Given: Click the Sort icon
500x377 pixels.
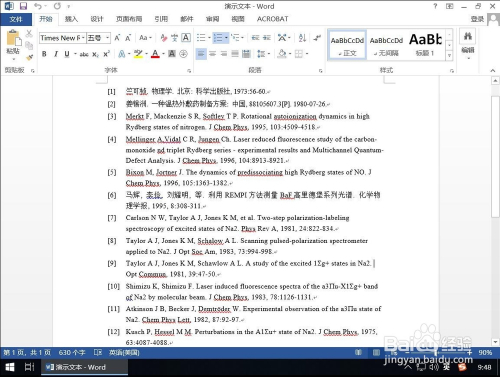Looking at the screenshot, I should click(x=302, y=38).
